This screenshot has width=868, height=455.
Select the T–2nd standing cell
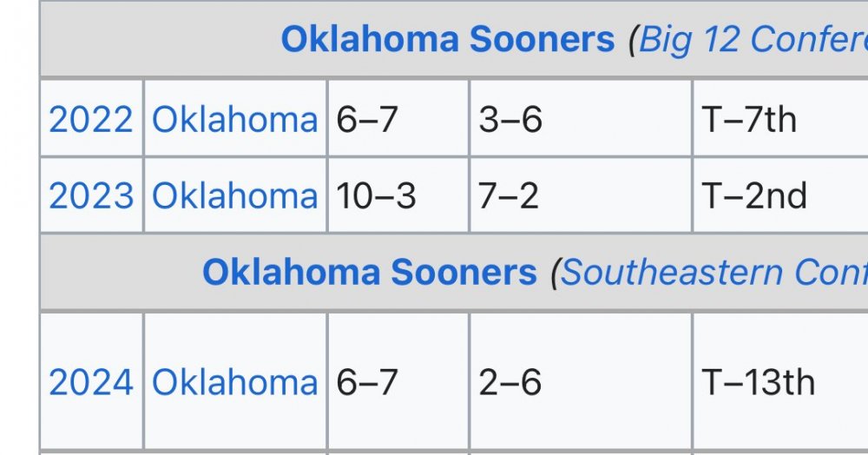coord(754,195)
